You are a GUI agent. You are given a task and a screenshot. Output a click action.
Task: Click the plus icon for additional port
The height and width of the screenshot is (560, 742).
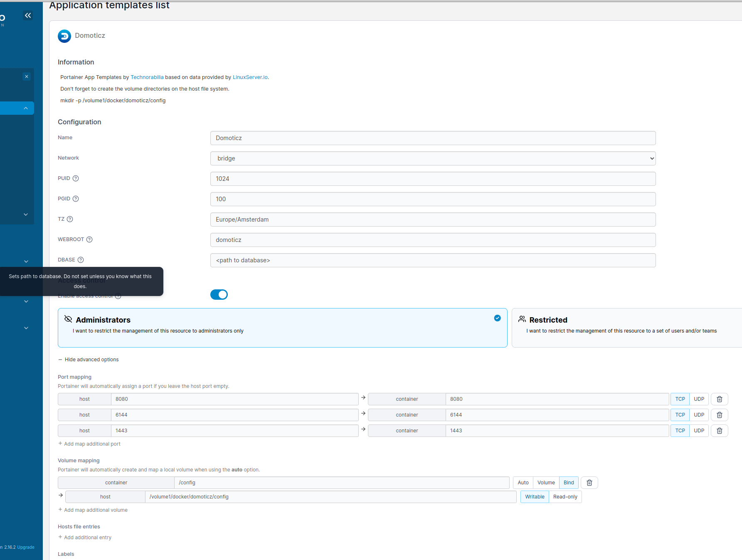click(x=60, y=444)
